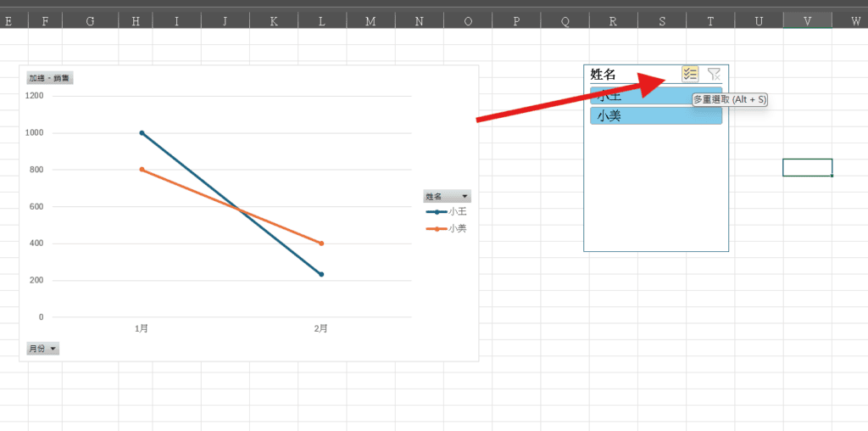Viewport: 868px width, 431px height.
Task: Select the blue 小王 data point at 1000
Action: point(142,132)
